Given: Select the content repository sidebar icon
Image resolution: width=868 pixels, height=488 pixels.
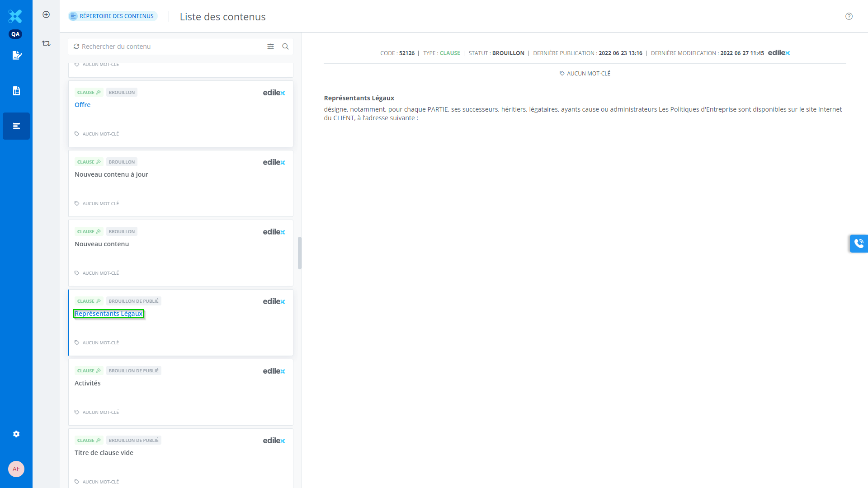Looking at the screenshot, I should click(x=16, y=126).
